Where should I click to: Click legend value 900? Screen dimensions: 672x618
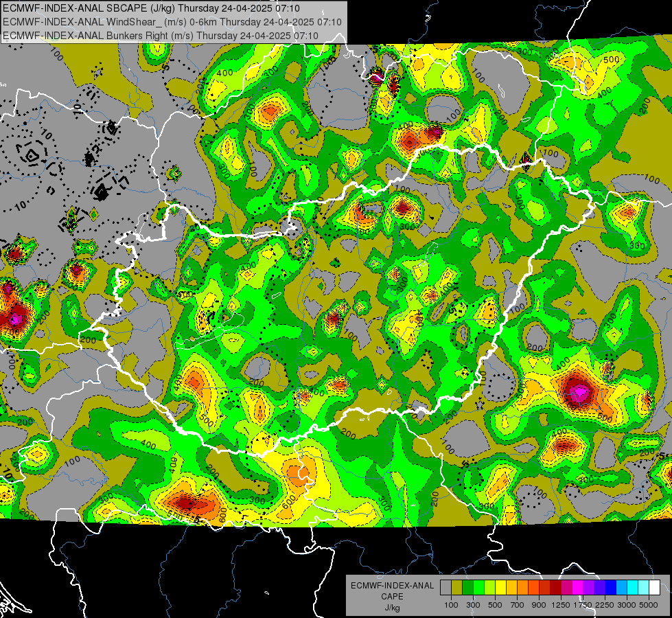coord(539,605)
